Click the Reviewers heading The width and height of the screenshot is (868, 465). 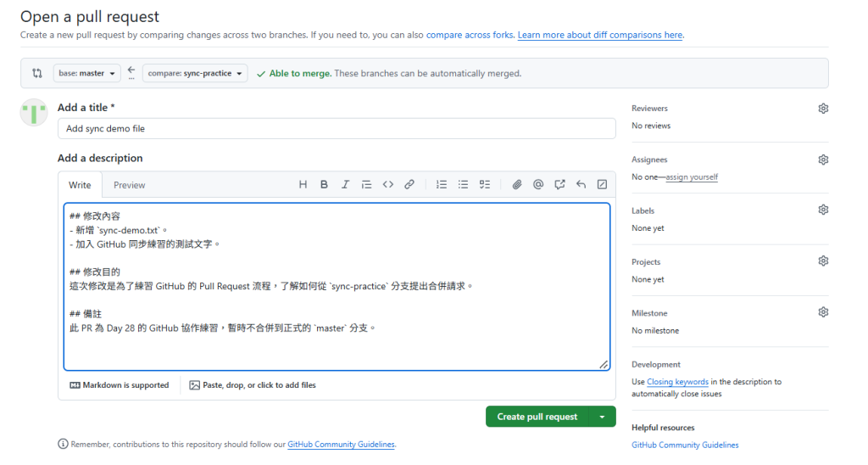click(x=649, y=109)
